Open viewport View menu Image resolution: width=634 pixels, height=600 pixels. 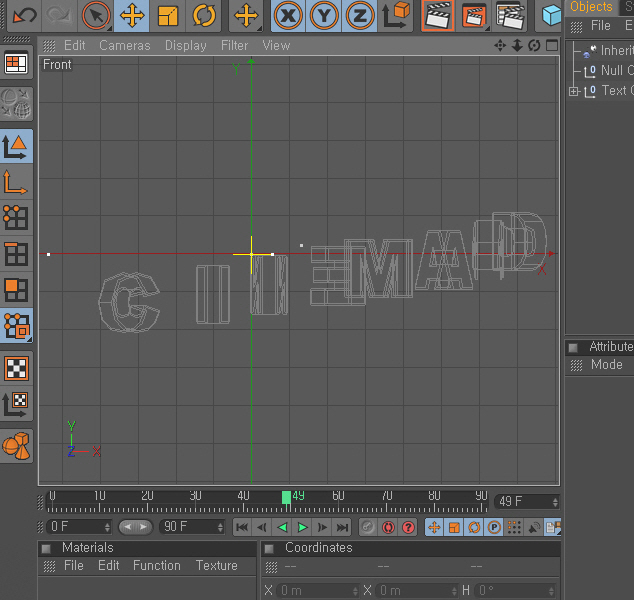(x=276, y=45)
